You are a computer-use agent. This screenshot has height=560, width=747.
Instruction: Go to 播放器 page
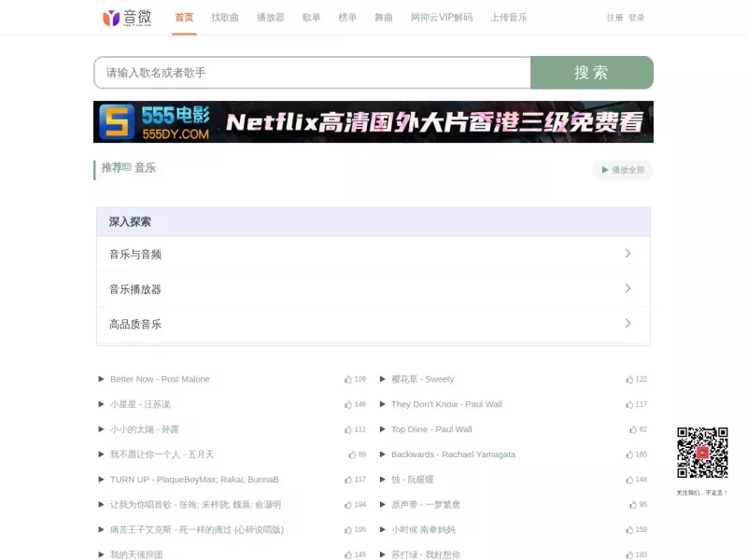[x=271, y=18]
